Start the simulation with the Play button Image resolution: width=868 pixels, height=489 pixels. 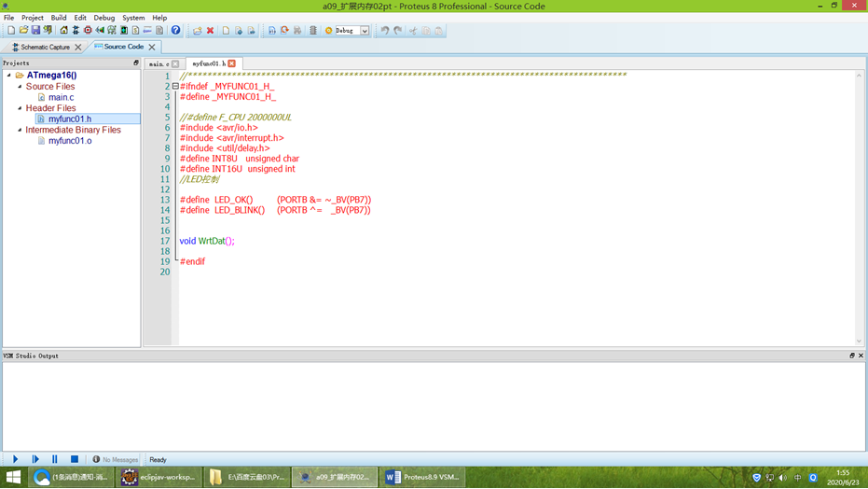[x=15, y=459]
